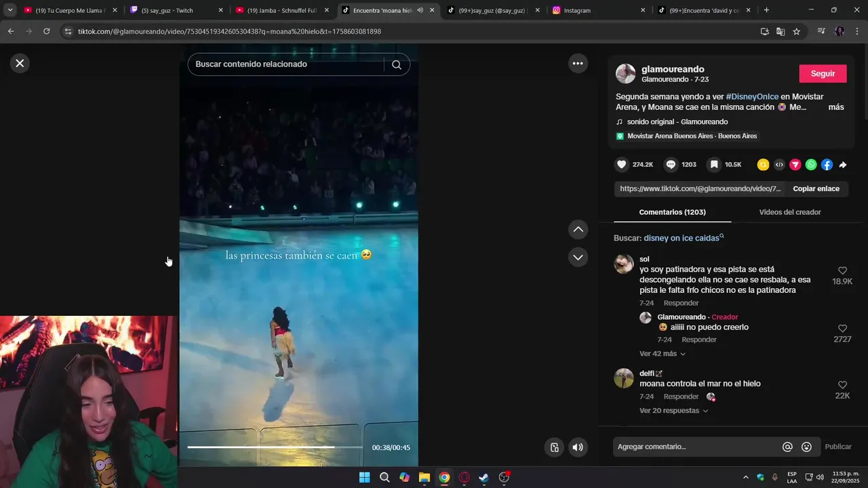Mute the video with the speaker icon
Viewport: 868px width, 488px height.
(x=578, y=447)
